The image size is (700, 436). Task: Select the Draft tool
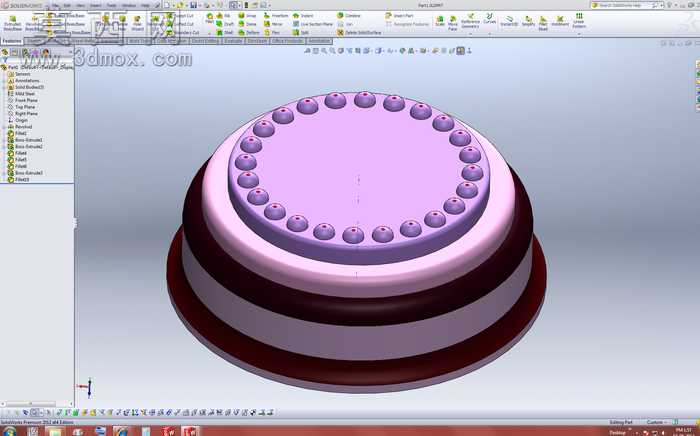pyautogui.click(x=225, y=24)
